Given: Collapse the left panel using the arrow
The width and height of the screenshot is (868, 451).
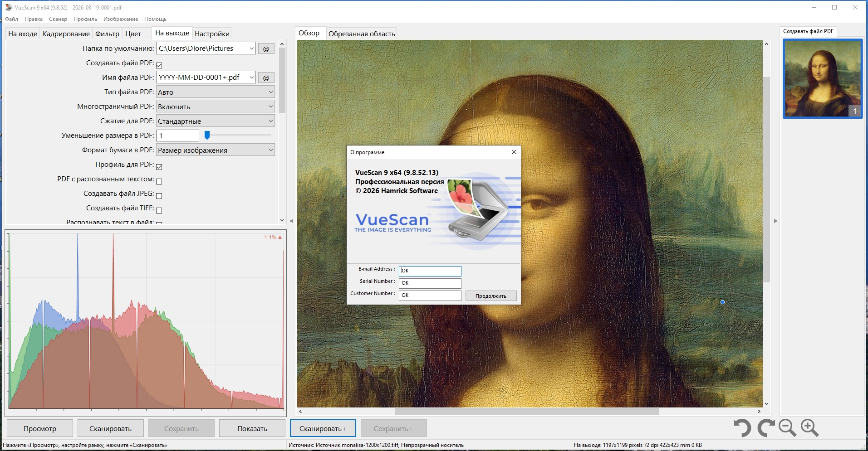Looking at the screenshot, I should coord(291,221).
